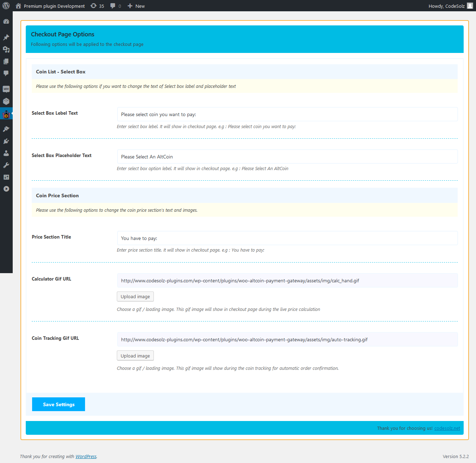The height and width of the screenshot is (463, 476).
Task: Open the Tools wrench icon
Action: tap(6, 165)
